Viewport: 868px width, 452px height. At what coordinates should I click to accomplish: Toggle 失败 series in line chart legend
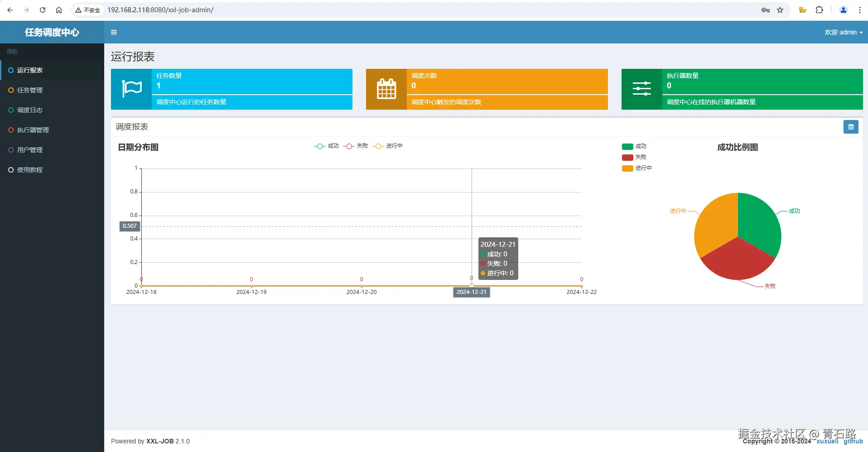356,146
